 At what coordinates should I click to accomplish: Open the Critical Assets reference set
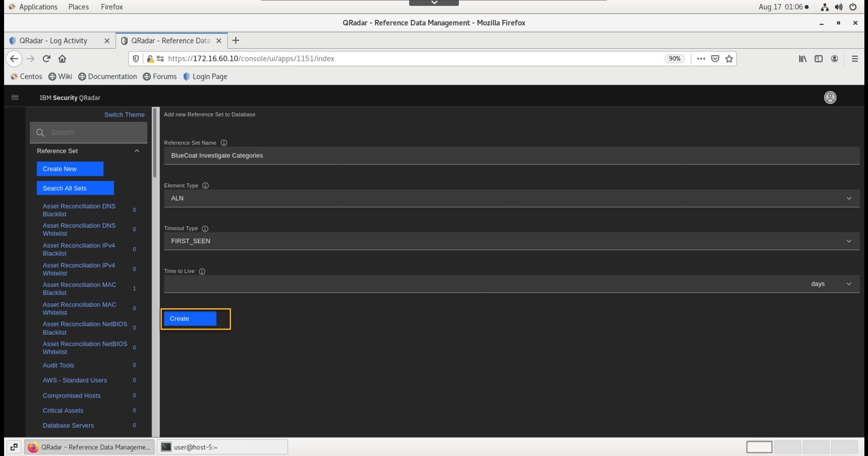tap(63, 411)
